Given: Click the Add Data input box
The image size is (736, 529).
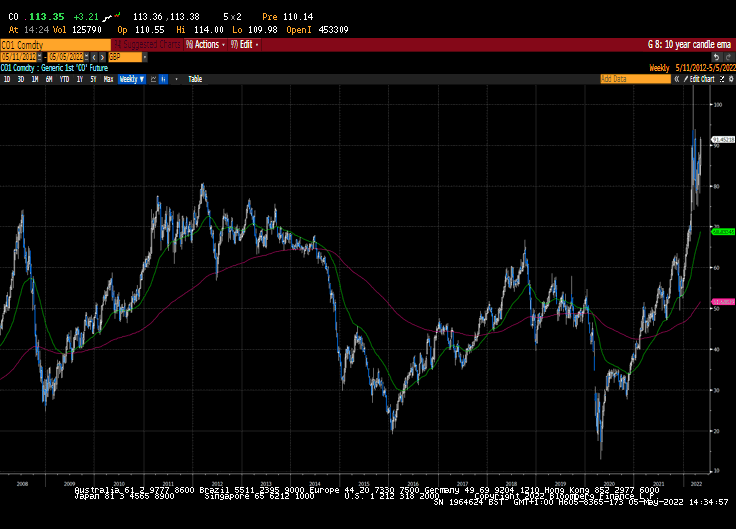Looking at the screenshot, I should (636, 79).
